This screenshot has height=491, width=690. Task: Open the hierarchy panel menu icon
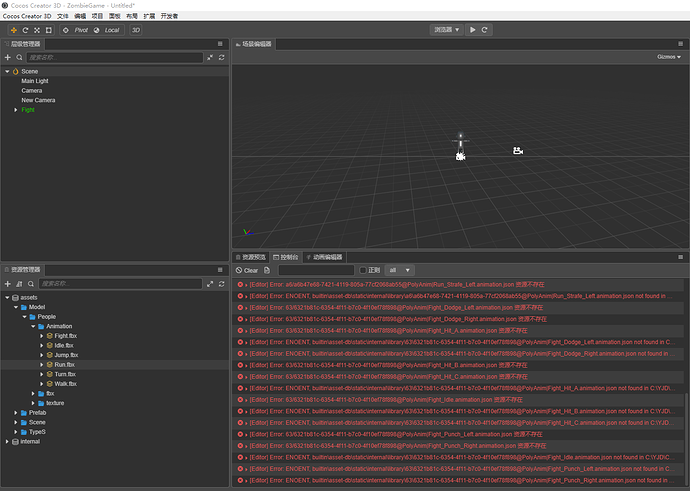[x=220, y=44]
